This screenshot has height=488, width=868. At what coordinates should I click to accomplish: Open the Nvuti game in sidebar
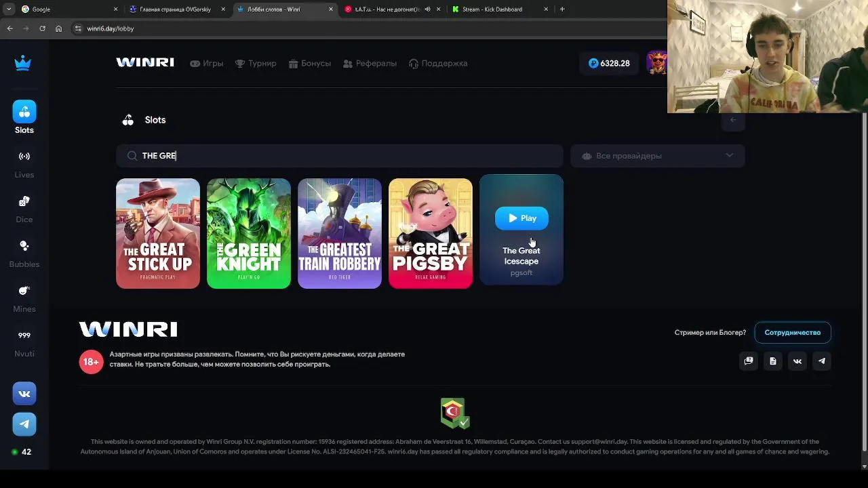point(24,344)
